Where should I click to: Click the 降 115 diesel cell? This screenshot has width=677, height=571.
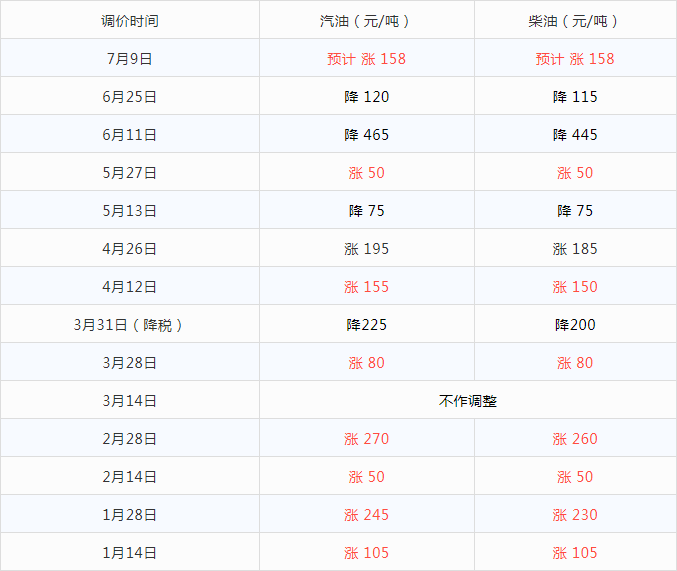coord(575,97)
